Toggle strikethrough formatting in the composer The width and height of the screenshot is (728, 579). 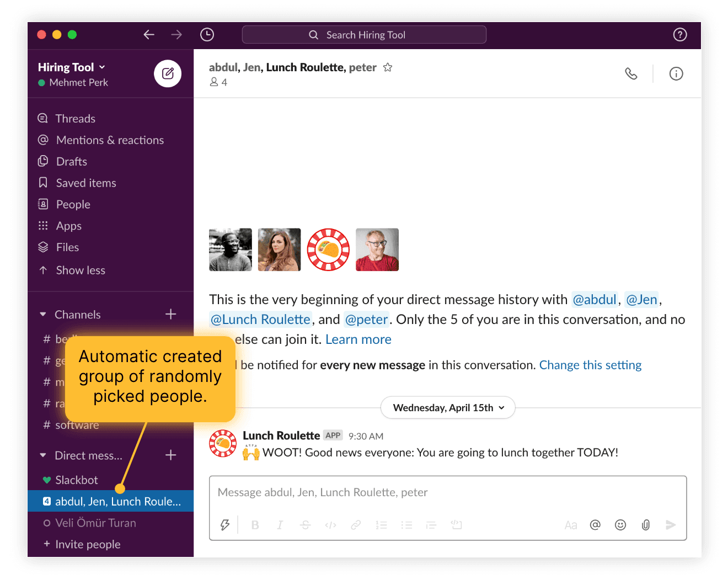coord(305,525)
